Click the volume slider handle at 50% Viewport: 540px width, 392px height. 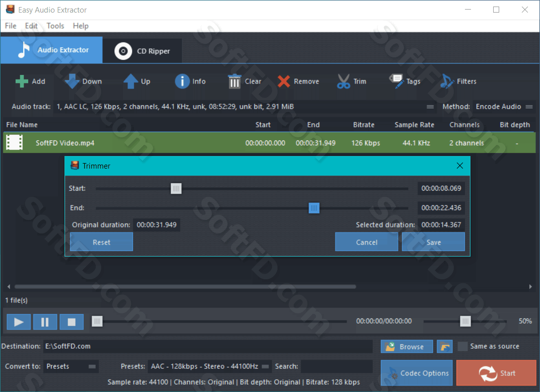[x=465, y=322]
